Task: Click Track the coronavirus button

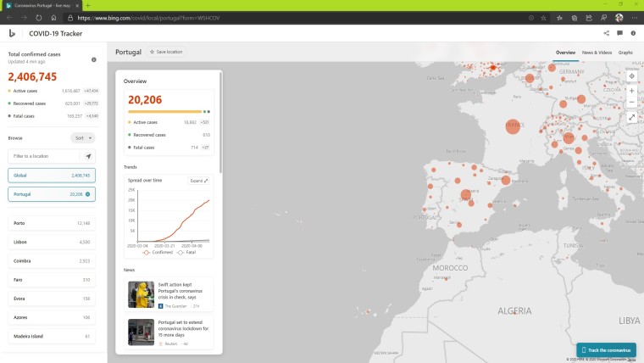Action: click(606, 349)
